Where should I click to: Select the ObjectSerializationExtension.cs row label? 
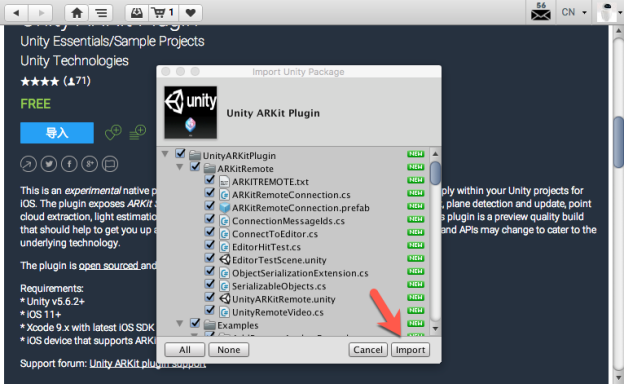click(x=300, y=273)
